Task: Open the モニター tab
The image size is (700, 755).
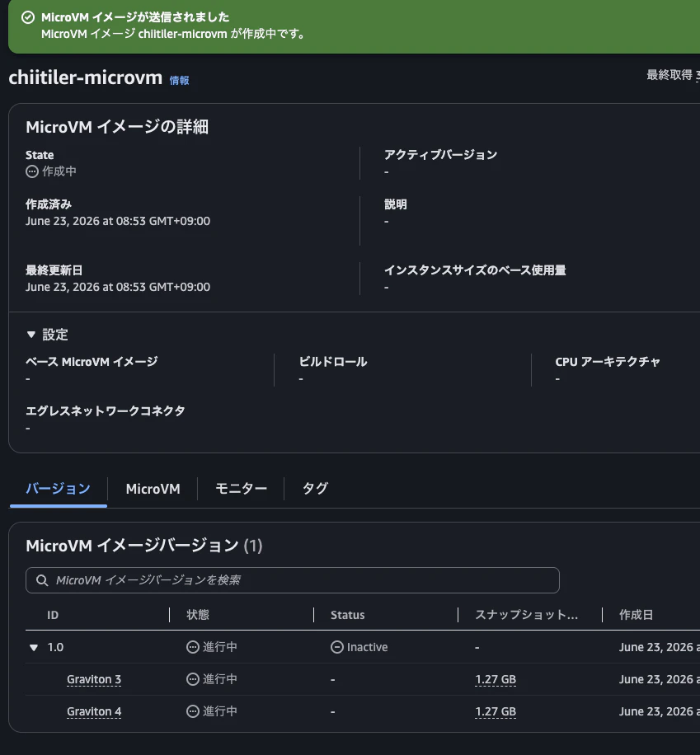Action: [241, 488]
